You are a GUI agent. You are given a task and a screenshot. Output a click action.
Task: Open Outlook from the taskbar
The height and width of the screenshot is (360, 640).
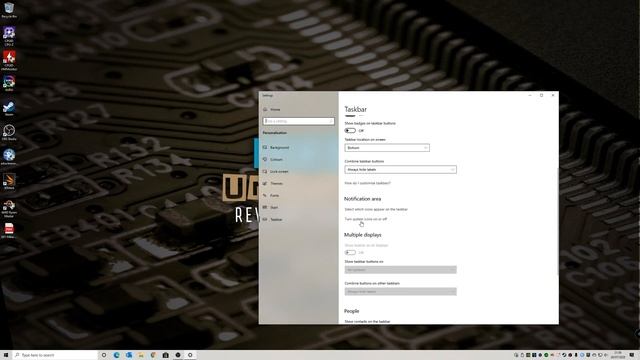coord(129,355)
